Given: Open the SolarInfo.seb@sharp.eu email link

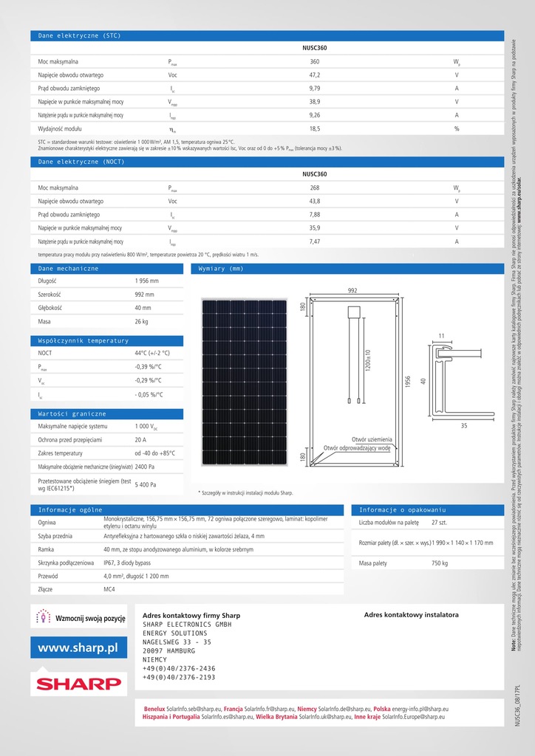Looking at the screenshot, I should tap(194, 709).
